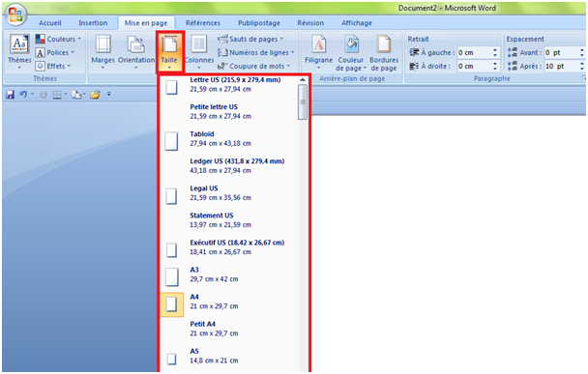Screen dimensions: 588x374
Task: Switch to the Références tab
Action: pos(203,23)
